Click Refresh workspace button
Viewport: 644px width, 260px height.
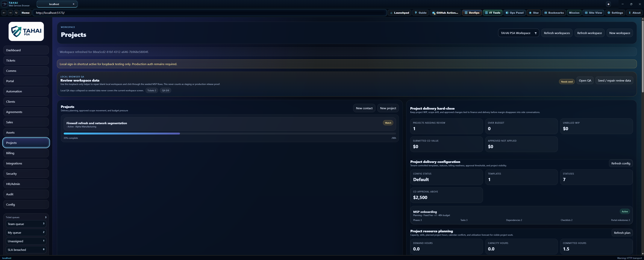point(589,33)
